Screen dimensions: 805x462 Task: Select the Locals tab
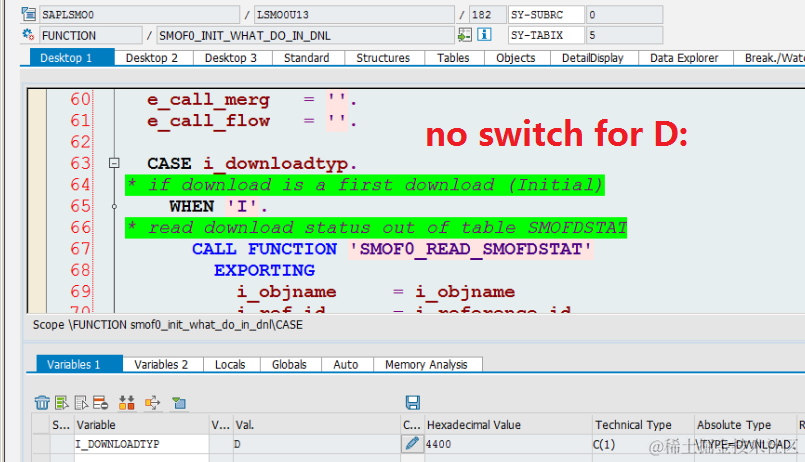click(230, 364)
